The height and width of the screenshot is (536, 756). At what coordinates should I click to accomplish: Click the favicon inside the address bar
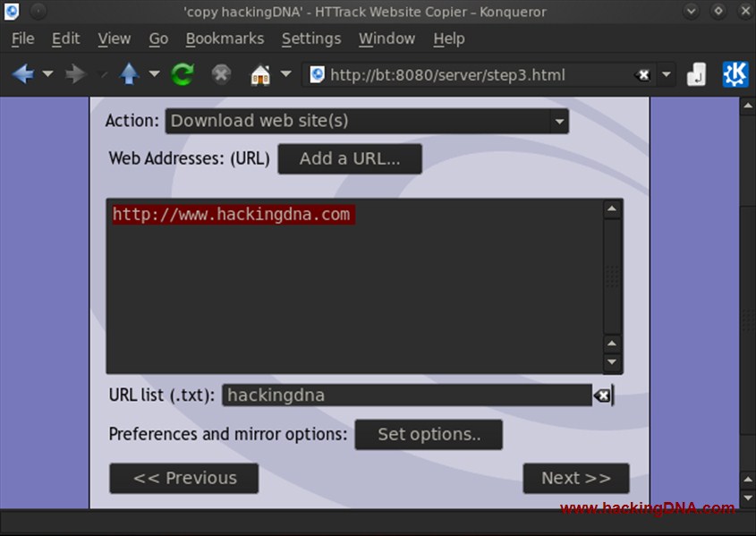318,74
